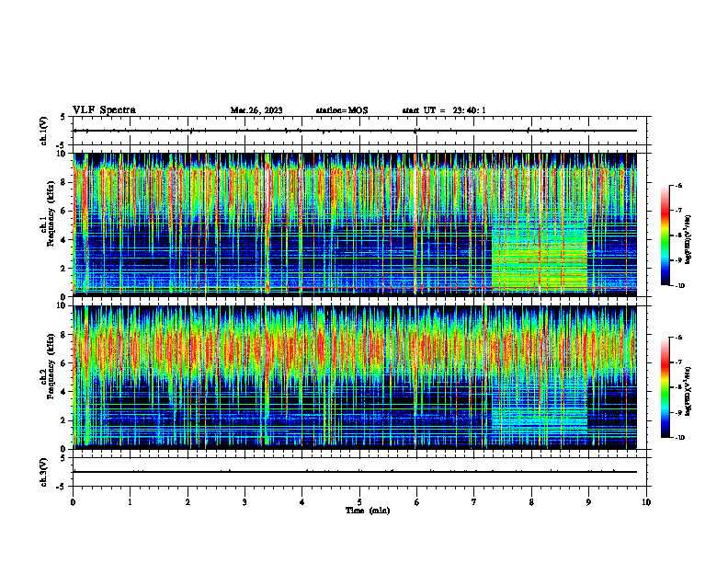Click the time axis tick label "3"
This screenshot has height=563, width=728.
245,502
